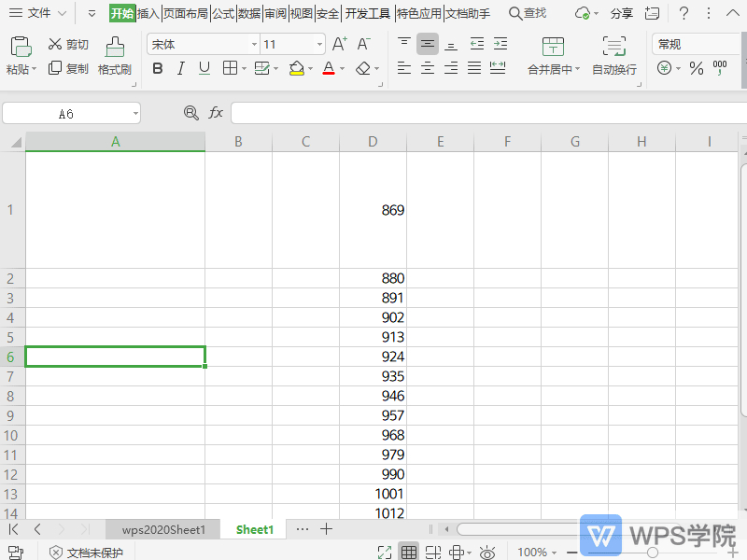
Task: Click the 文档未保护 status button
Action: click(x=86, y=553)
